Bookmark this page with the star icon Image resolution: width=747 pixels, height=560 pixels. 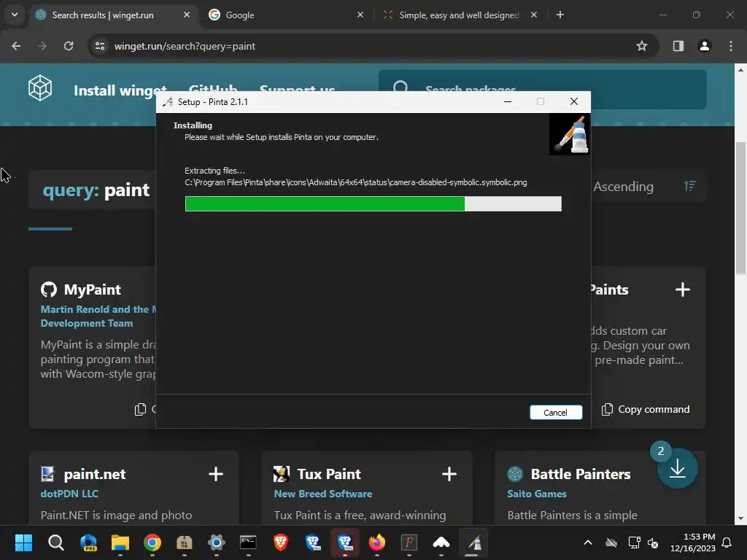tap(642, 46)
